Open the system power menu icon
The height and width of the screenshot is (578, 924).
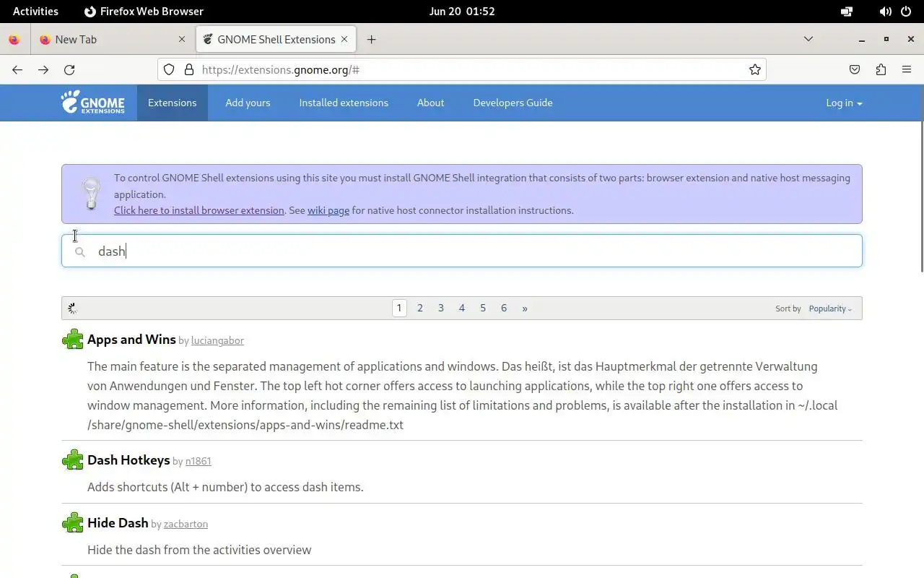click(906, 12)
